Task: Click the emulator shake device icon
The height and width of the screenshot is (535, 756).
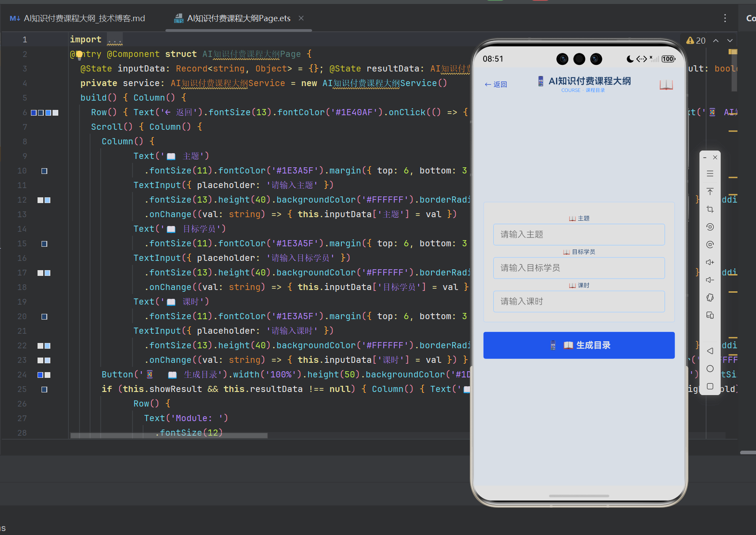Action: (x=710, y=298)
